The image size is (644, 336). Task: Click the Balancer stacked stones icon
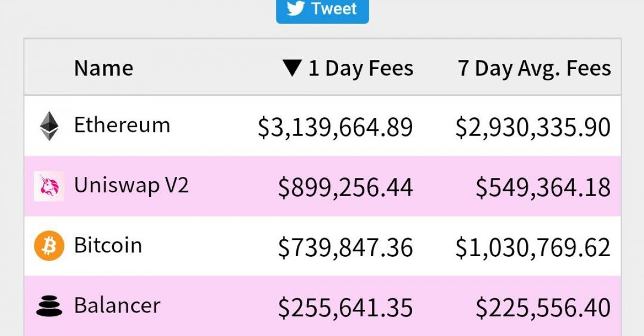click(x=49, y=306)
